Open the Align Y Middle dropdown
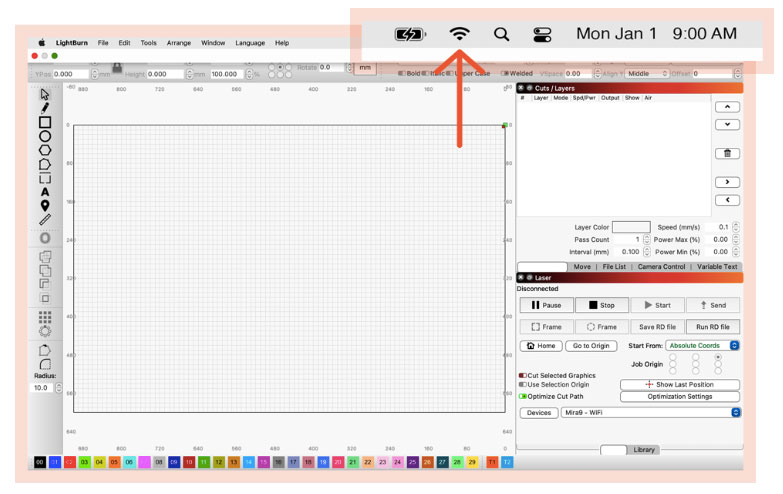The image size is (783, 494). [x=647, y=73]
